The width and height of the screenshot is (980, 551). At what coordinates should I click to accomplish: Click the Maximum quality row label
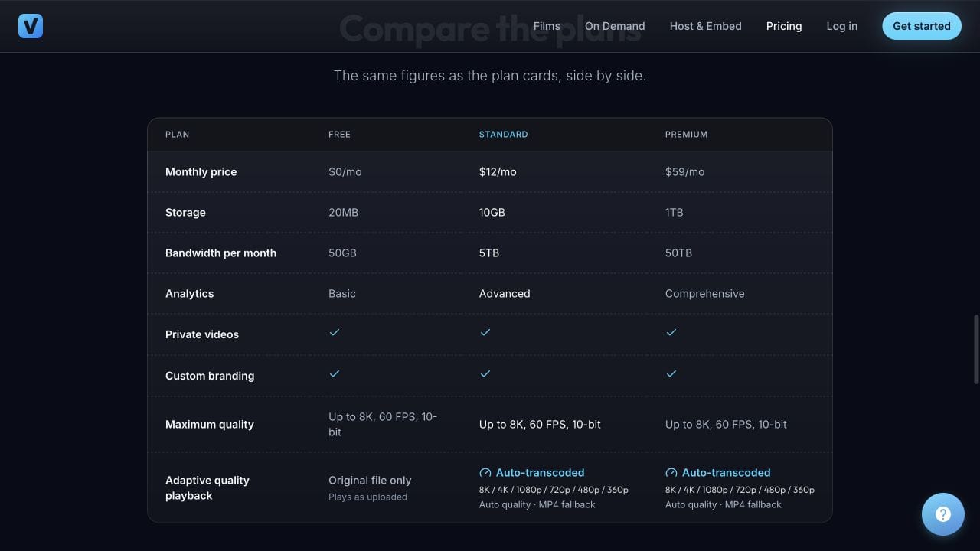[209, 425]
